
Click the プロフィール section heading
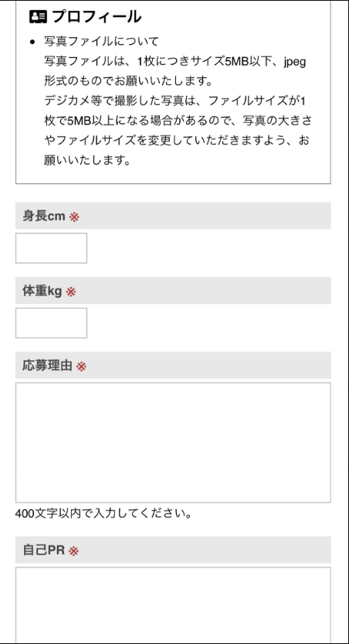97,17
